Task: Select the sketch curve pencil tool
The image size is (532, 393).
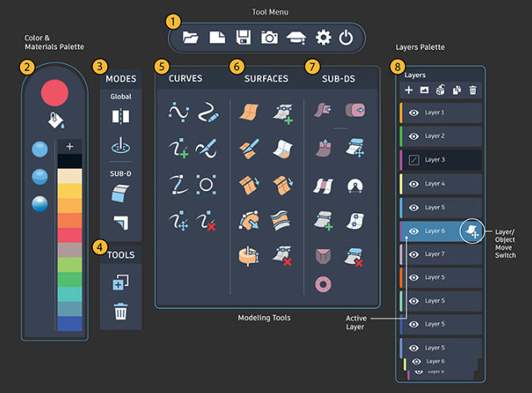Action: (209, 113)
